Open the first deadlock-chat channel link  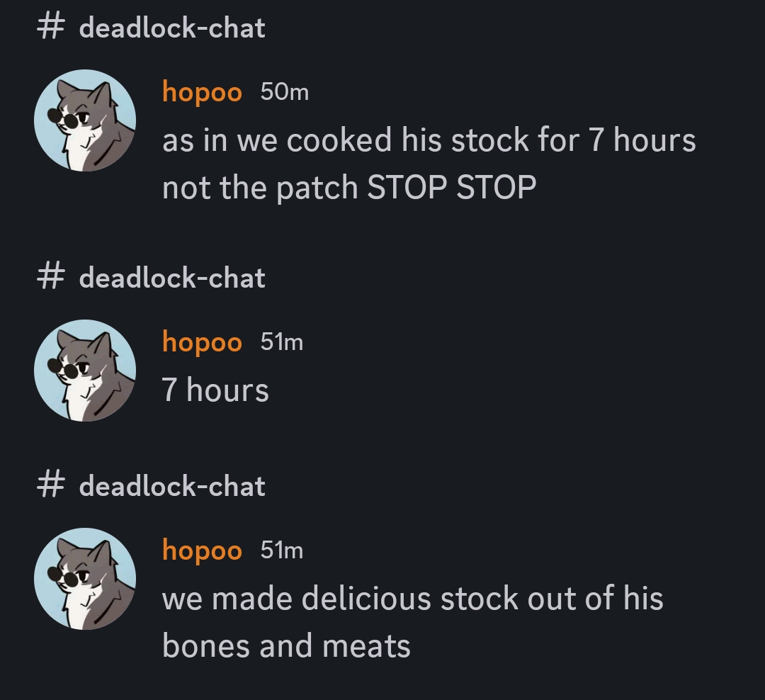172,28
